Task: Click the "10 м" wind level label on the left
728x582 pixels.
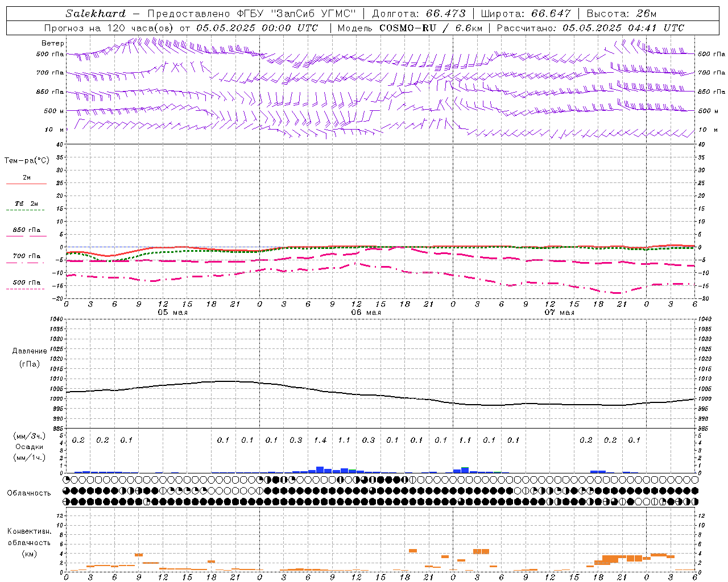Action: pos(54,130)
